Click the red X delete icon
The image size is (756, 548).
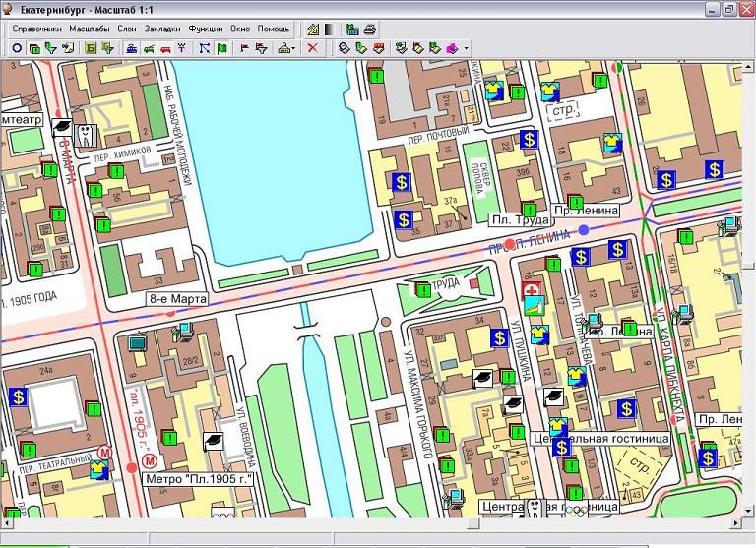[312, 47]
